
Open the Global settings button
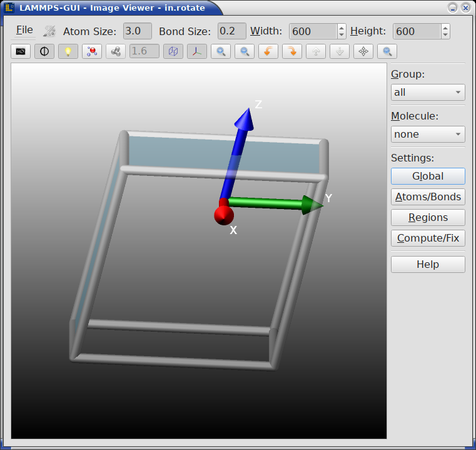[428, 176]
